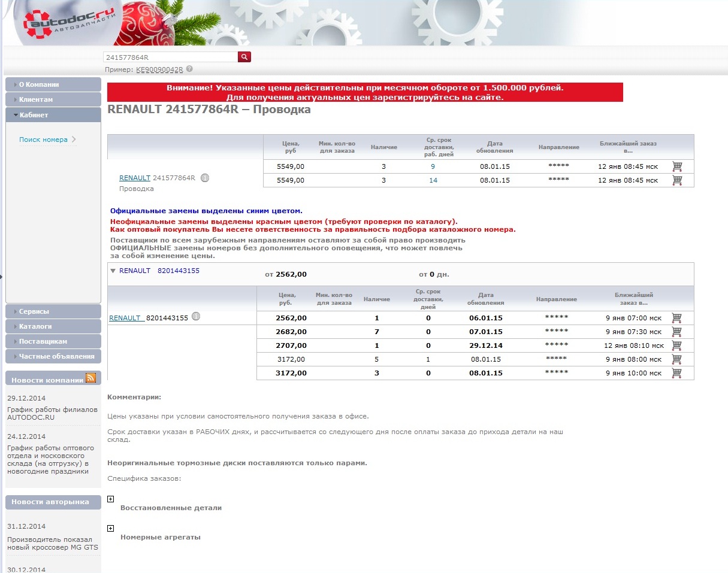Image resolution: width=728 pixels, height=573 pixels.
Task: Click the red search magnifier button
Action: pyautogui.click(x=244, y=57)
